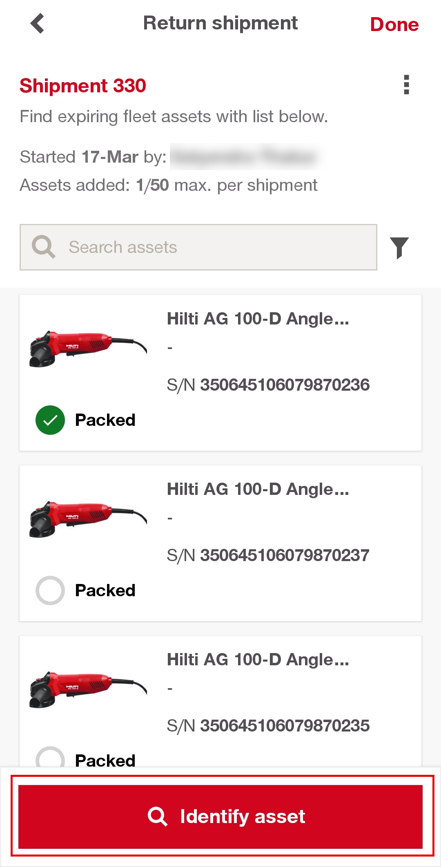Tap the back arrow icon

pyautogui.click(x=37, y=23)
